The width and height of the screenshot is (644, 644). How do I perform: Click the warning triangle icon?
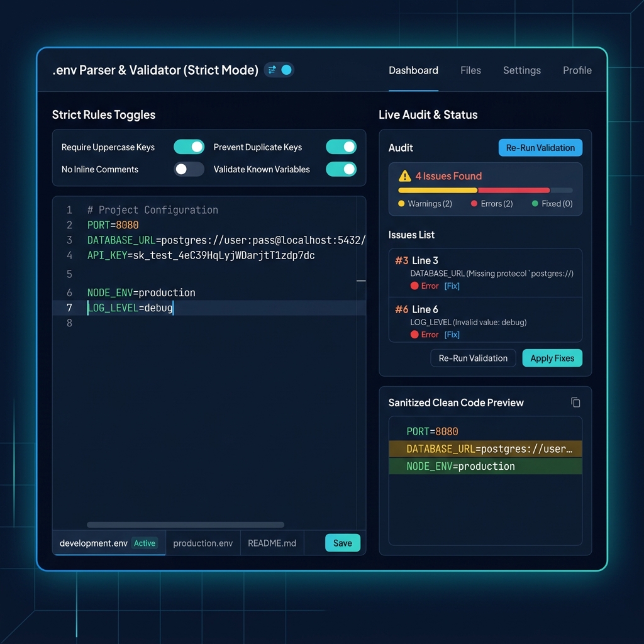(x=405, y=176)
